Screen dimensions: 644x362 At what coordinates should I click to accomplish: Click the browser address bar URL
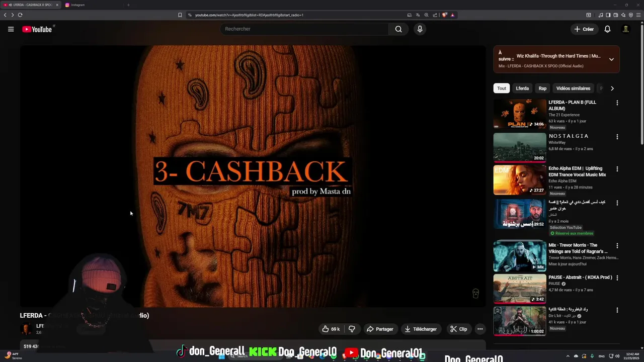(249, 15)
